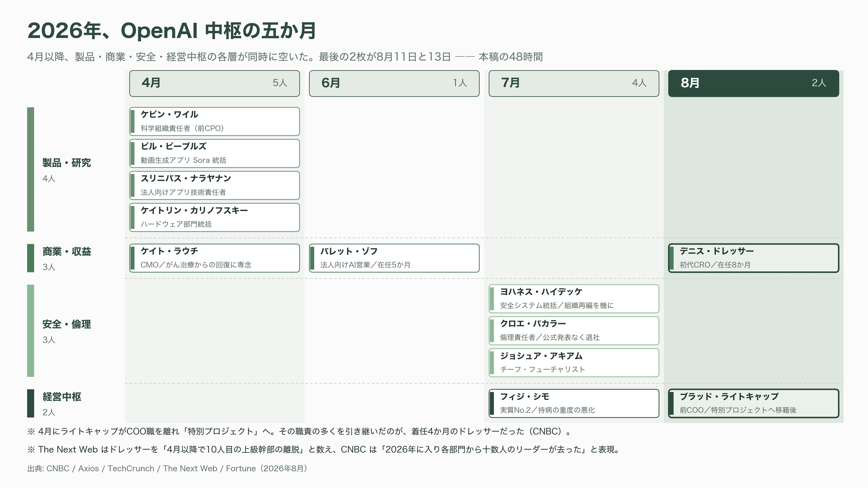868x488 pixels.
Task: Click the 3人 count under 商業・収益
Action: pyautogui.click(x=49, y=267)
